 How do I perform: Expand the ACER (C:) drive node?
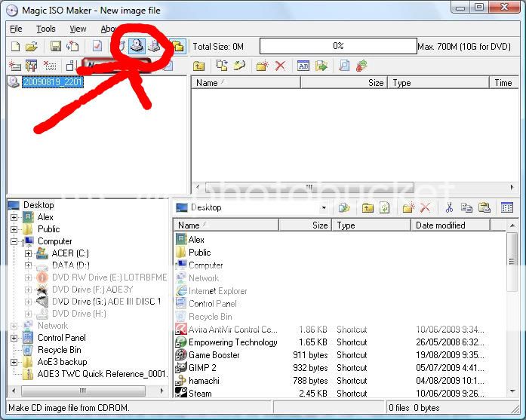tap(28, 253)
